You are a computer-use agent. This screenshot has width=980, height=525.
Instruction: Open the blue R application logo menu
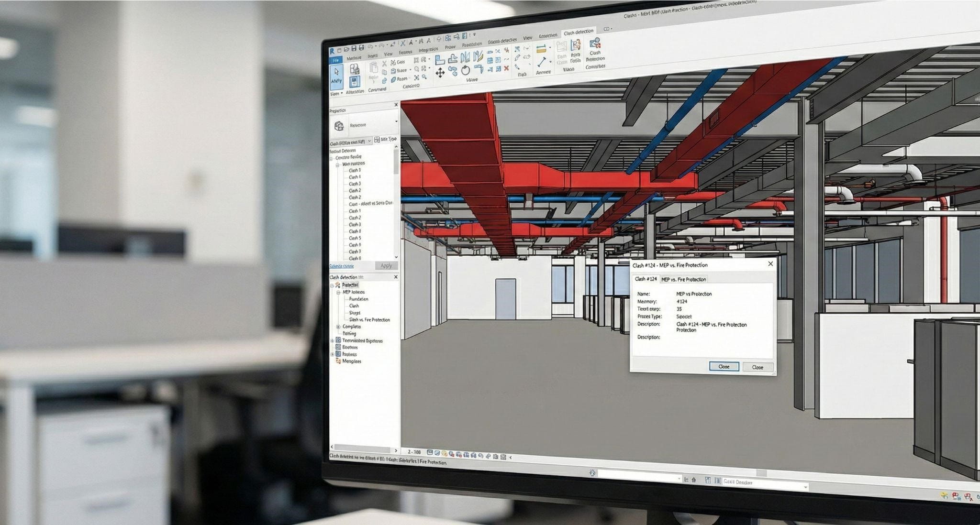332,51
